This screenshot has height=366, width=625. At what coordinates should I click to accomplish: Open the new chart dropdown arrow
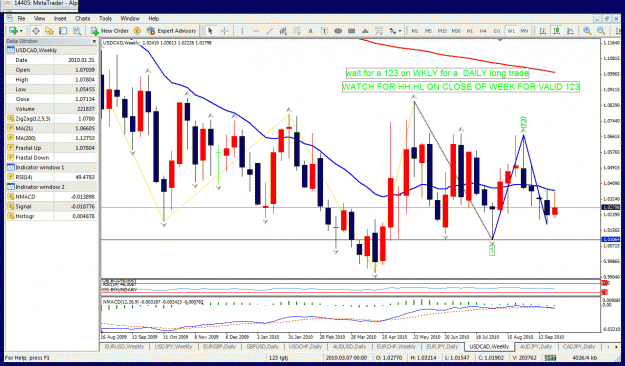(x=21, y=31)
